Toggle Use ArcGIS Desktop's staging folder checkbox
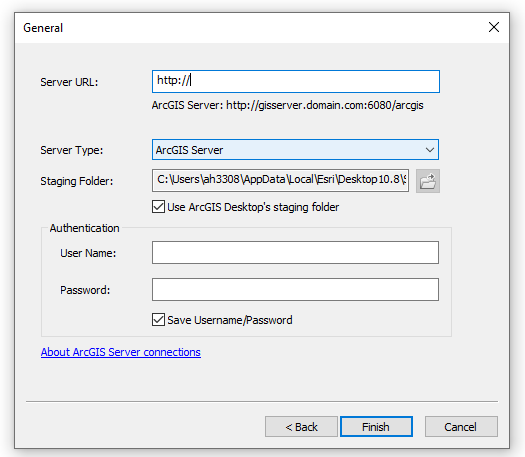This screenshot has width=525, height=457. pyautogui.click(x=158, y=207)
